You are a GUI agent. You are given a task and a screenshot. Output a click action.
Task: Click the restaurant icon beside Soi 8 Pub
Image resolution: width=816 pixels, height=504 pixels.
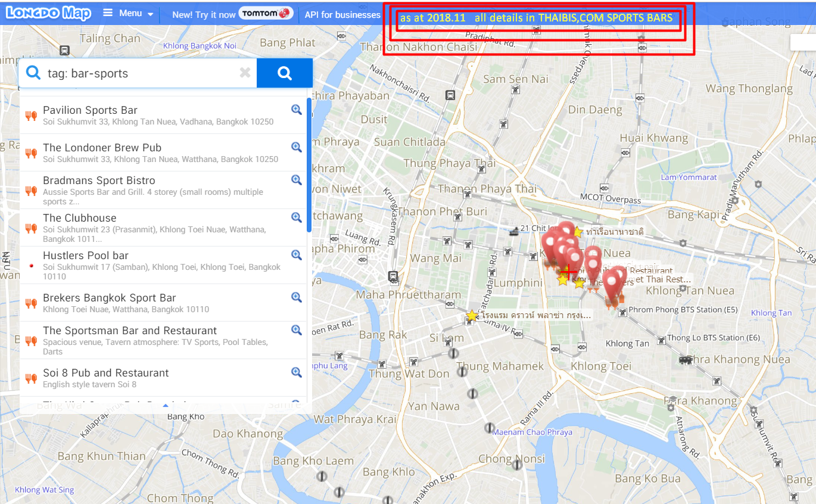[31, 378]
